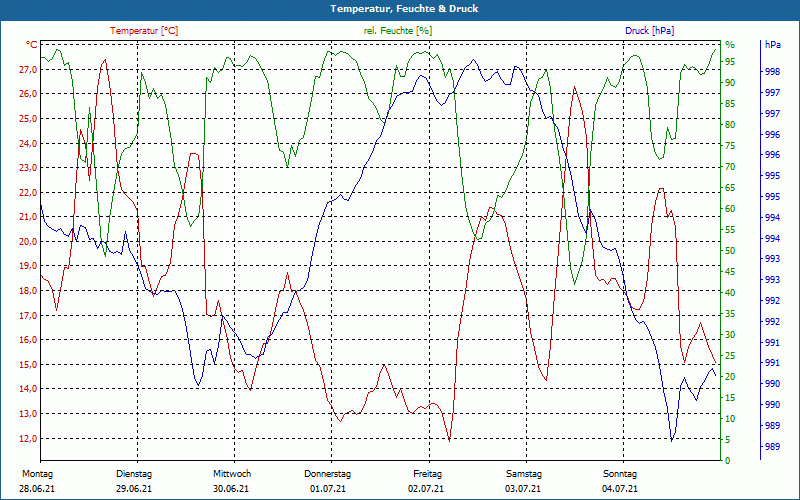Click the 95 humidity axis tick
The image size is (800, 500).
pos(730,62)
